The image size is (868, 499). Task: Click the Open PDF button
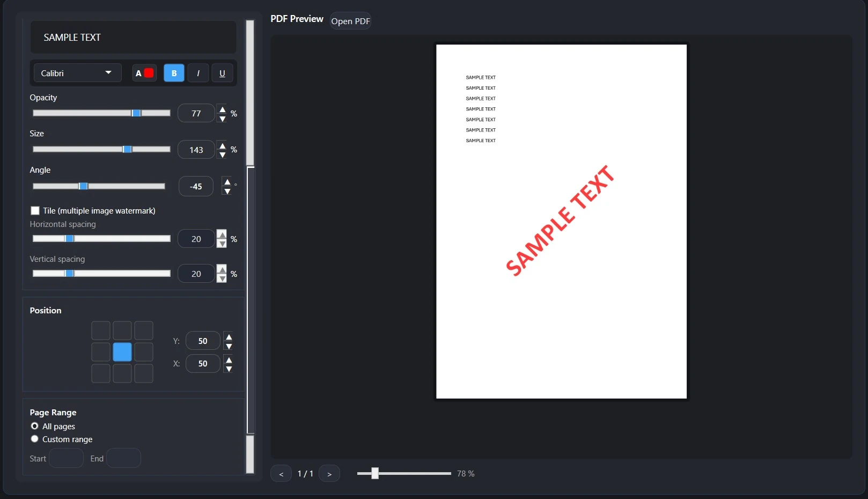(350, 21)
